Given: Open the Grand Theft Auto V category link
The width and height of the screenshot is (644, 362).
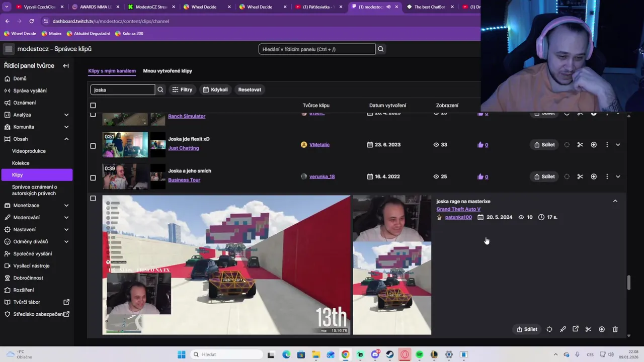Looking at the screenshot, I should (x=458, y=209).
